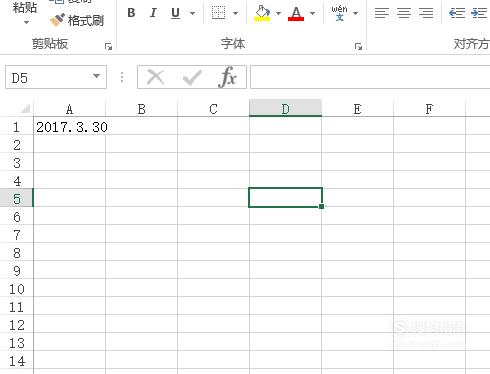Apply cell borders icon
Viewport: 490px width, 374px height.
tap(218, 13)
